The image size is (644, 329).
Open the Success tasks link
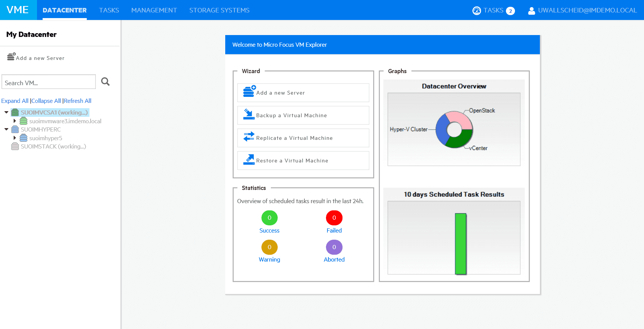coord(269,230)
